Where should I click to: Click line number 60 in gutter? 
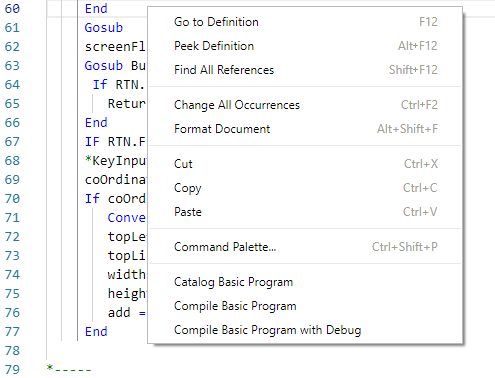(12, 9)
